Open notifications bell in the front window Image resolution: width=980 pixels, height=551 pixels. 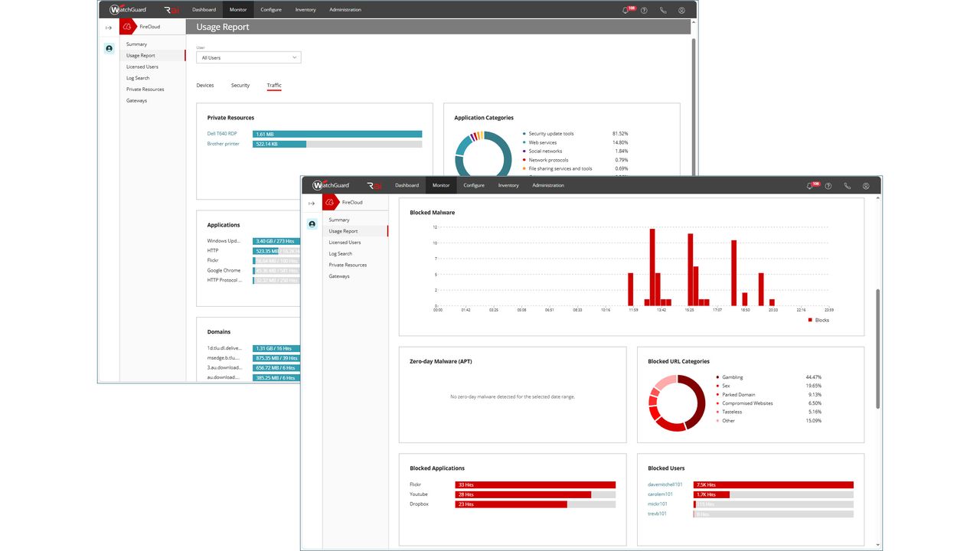pos(810,185)
